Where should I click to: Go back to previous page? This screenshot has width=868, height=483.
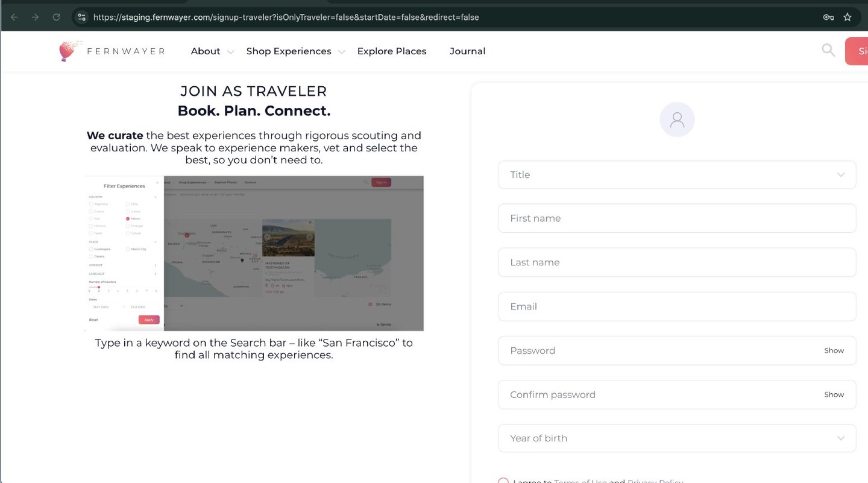(14, 17)
